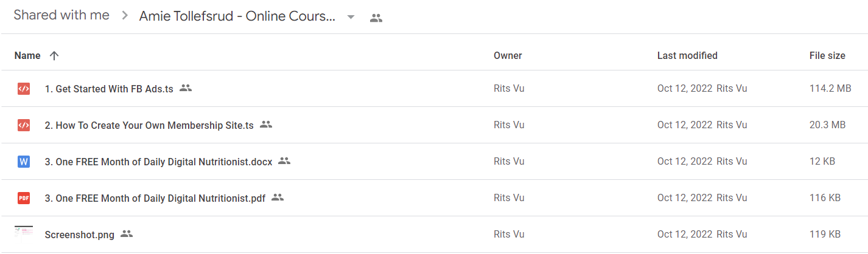Click the Owner column header
The width and height of the screenshot is (868, 254).
click(508, 55)
